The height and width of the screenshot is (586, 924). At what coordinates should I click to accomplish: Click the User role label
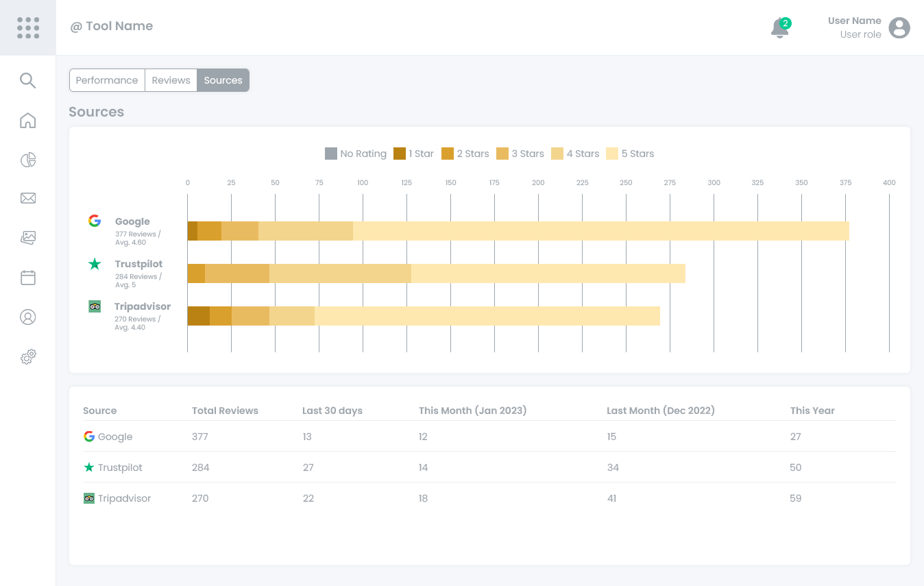click(861, 34)
